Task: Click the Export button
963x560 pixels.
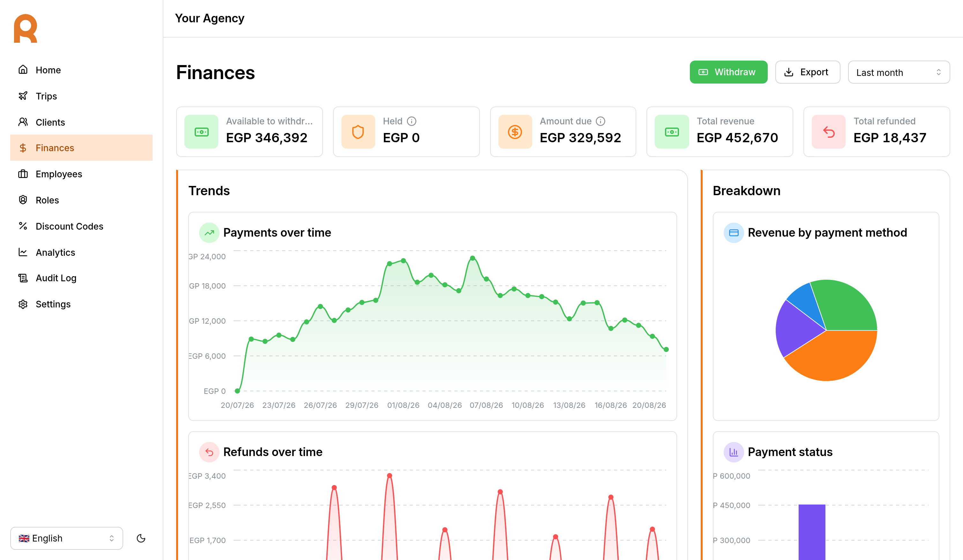Action: click(x=808, y=72)
